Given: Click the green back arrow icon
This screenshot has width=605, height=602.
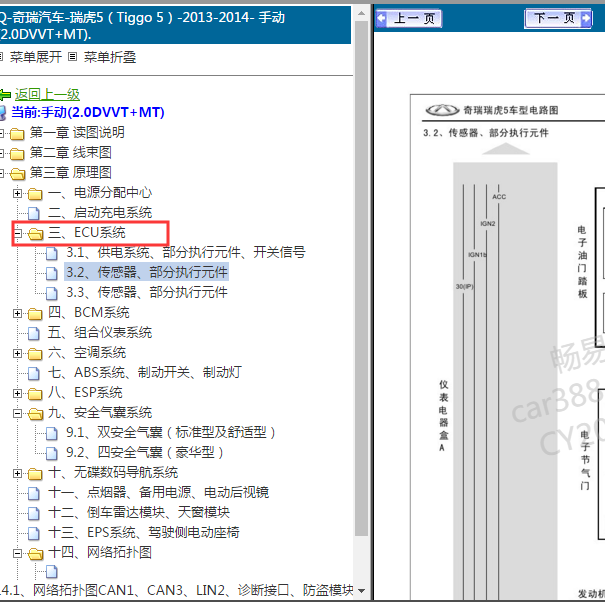Looking at the screenshot, I should [5, 95].
